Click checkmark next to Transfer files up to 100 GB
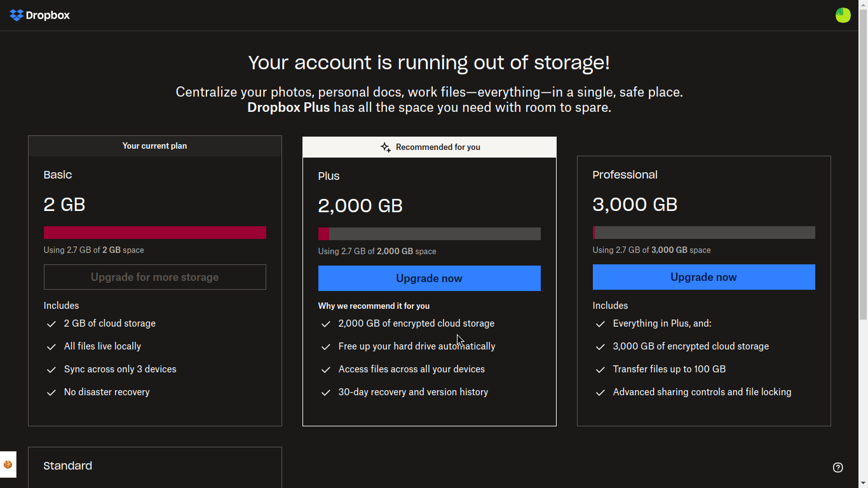Image resolution: width=868 pixels, height=488 pixels. coord(600,370)
